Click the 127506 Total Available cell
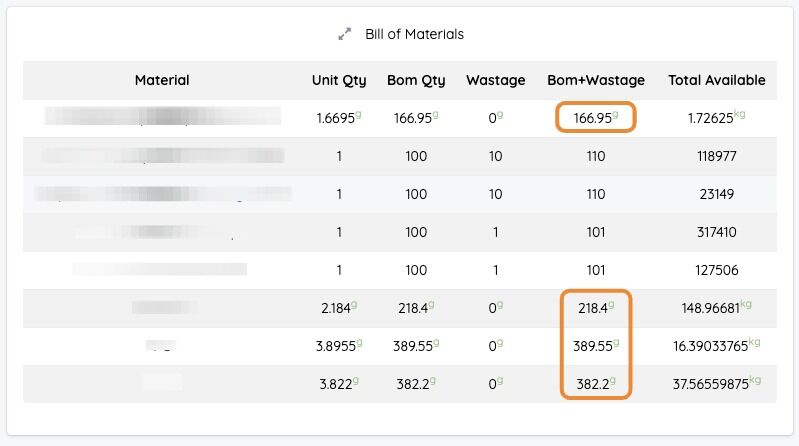799x446 pixels. point(716,270)
